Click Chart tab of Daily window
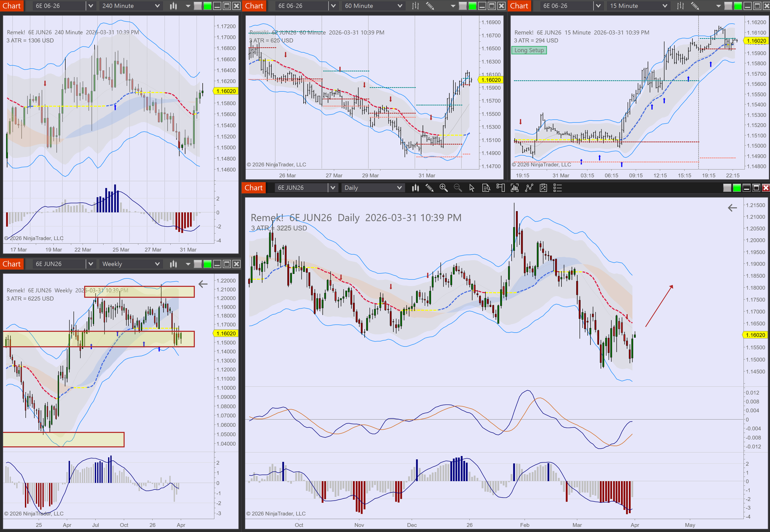 pyautogui.click(x=253, y=188)
